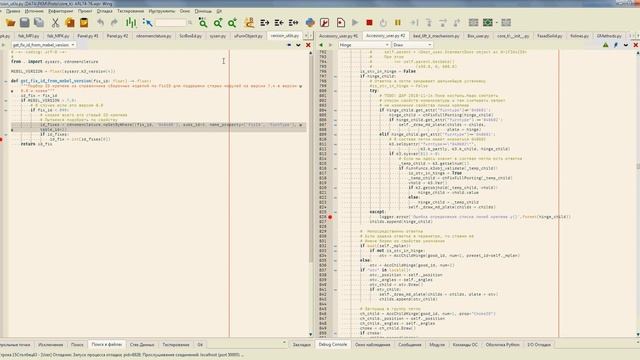Restart the debug process

(x=383, y=22)
